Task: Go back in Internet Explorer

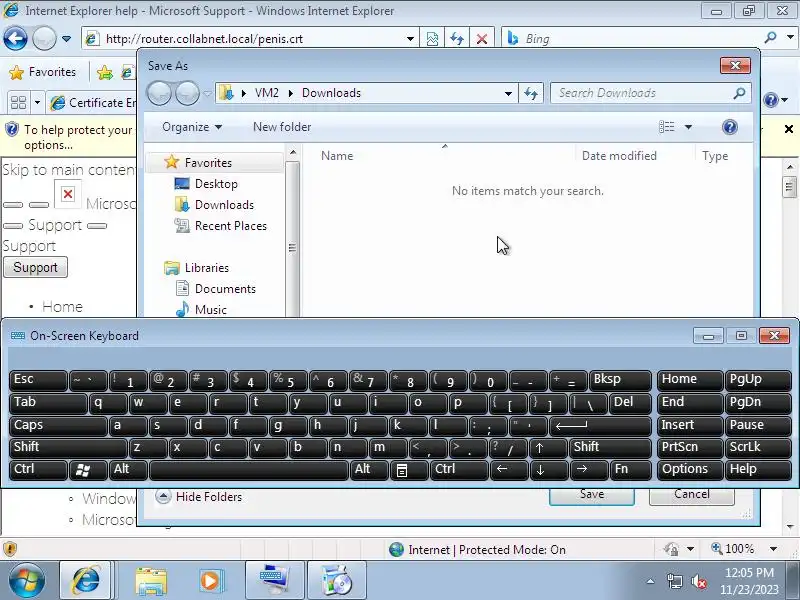Action: pos(15,38)
